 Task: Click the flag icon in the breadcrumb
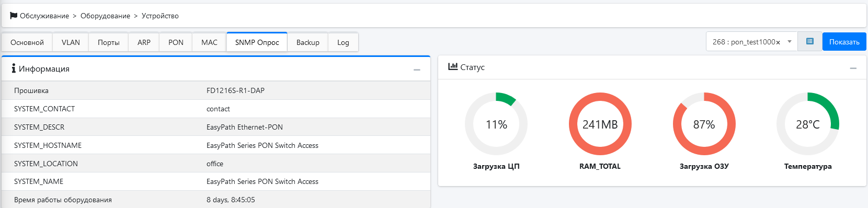14,16
